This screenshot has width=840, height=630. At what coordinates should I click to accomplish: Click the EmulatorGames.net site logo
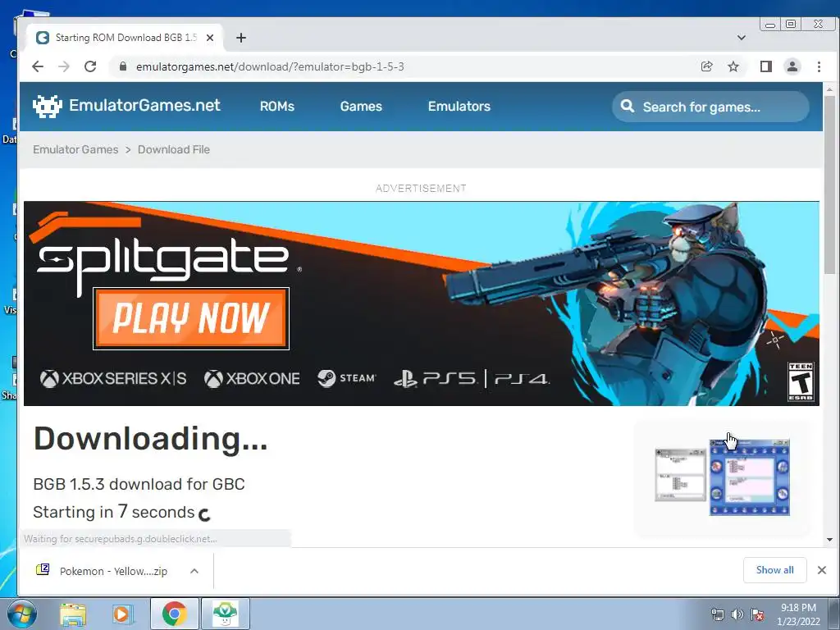click(126, 106)
